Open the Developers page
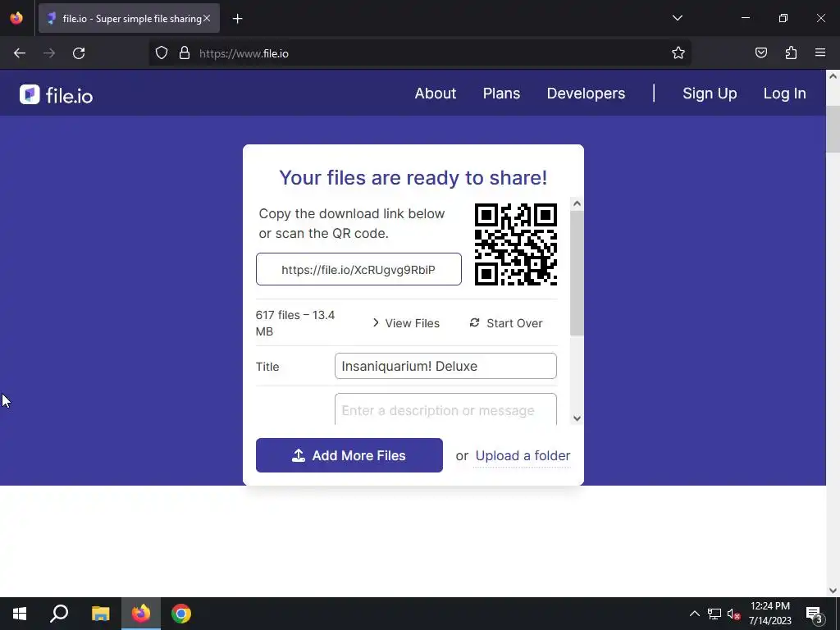 pos(586,94)
